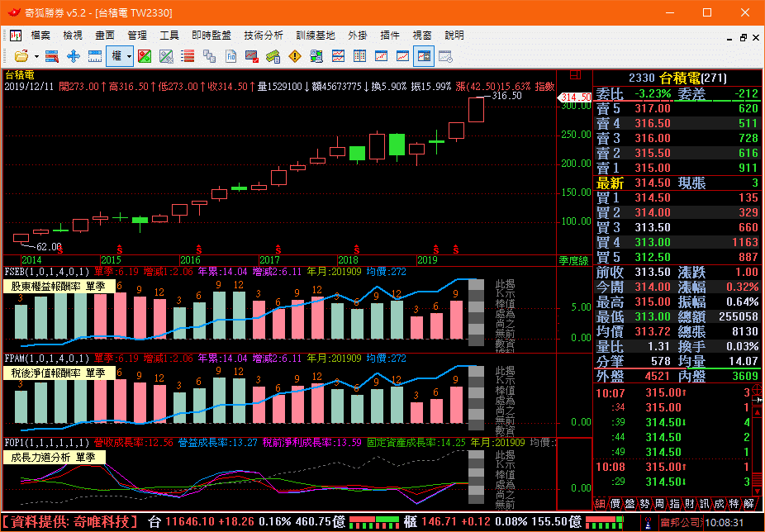Click the red window icon above price axis
Screen dimensions: 765x532
point(575,75)
